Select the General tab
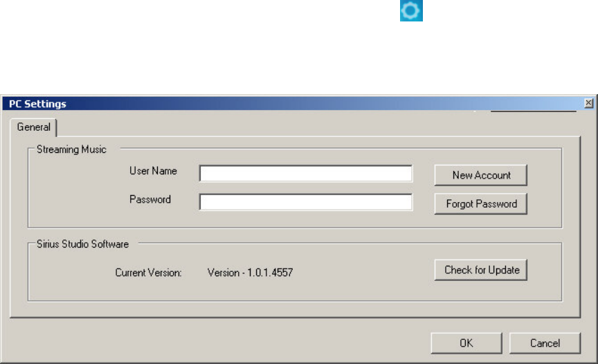This screenshot has height=364, width=598. coord(33,127)
